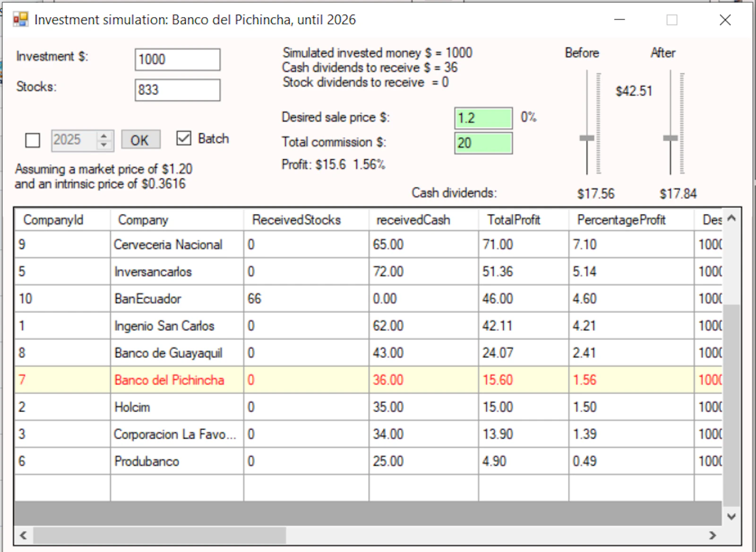
Task: Click the PercentageProfit value 0.49
Action: click(x=631, y=461)
